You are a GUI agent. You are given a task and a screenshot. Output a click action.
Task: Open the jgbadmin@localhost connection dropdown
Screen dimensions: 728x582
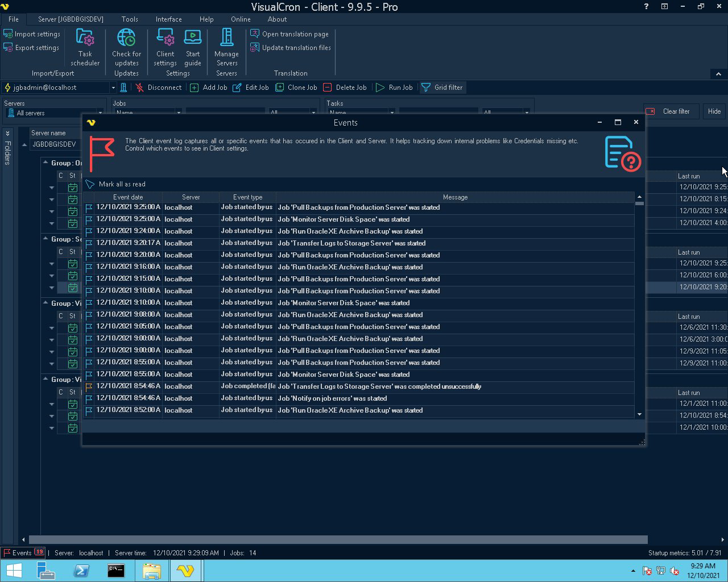[x=113, y=88]
